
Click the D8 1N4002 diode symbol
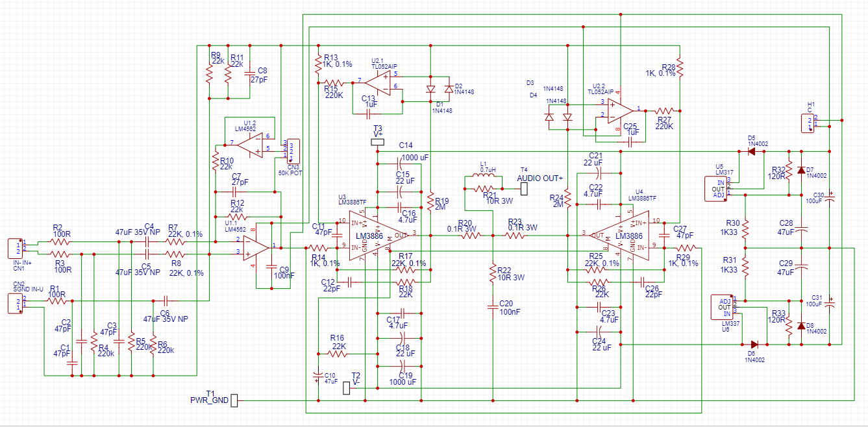800,326
